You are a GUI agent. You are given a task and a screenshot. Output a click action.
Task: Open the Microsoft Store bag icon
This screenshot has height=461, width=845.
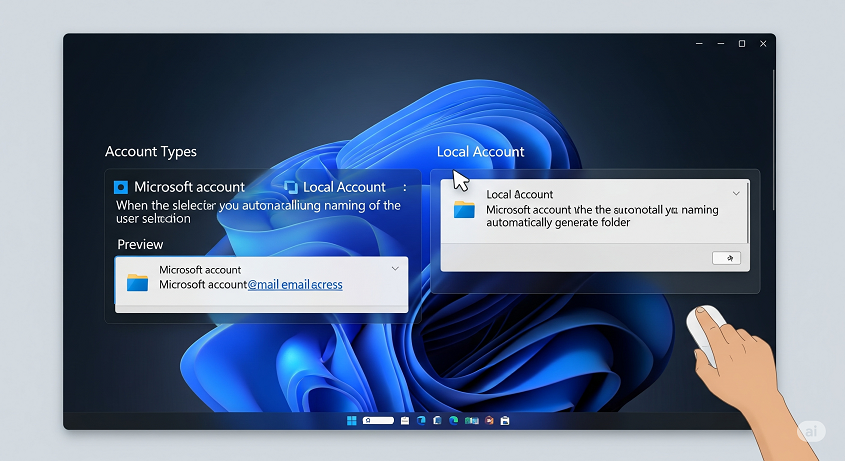pos(504,421)
